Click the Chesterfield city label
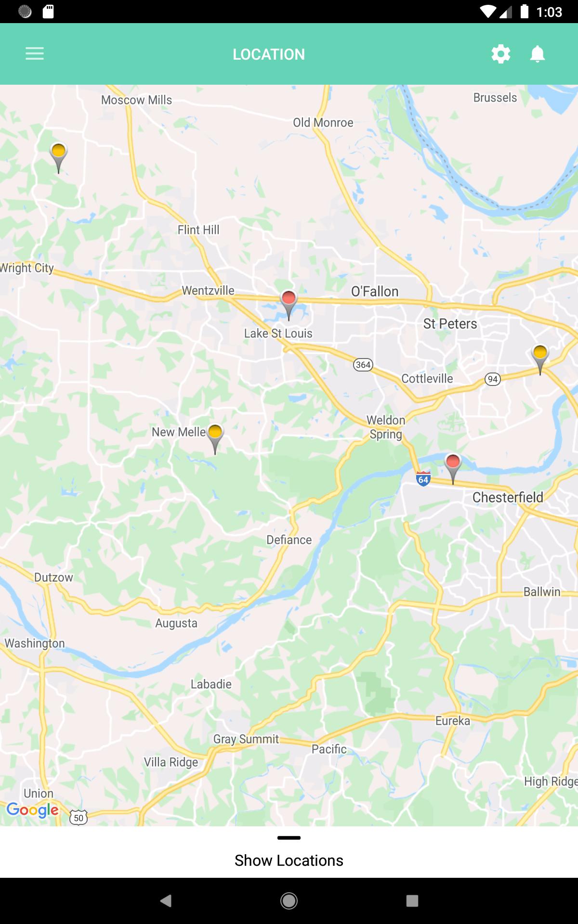The width and height of the screenshot is (578, 924). coord(508,497)
